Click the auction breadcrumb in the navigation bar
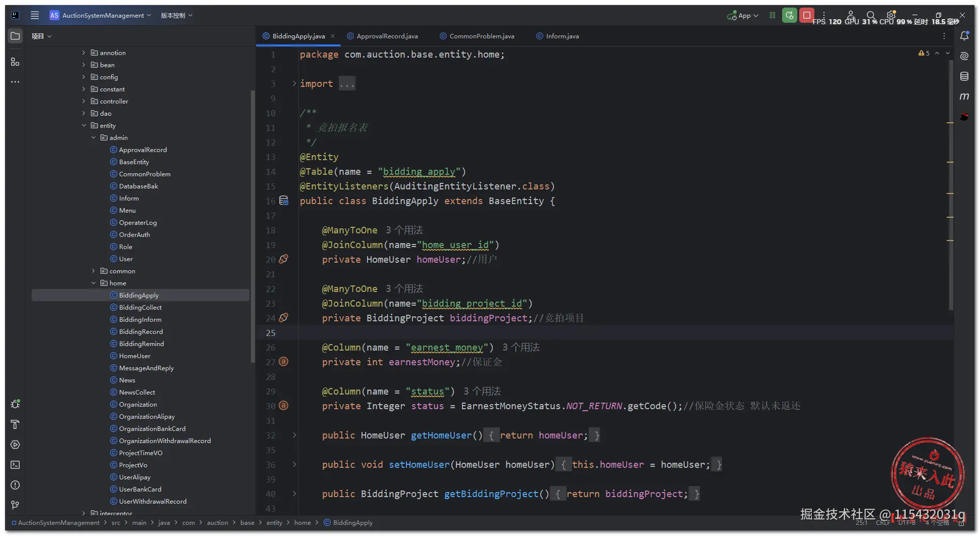 [x=218, y=522]
